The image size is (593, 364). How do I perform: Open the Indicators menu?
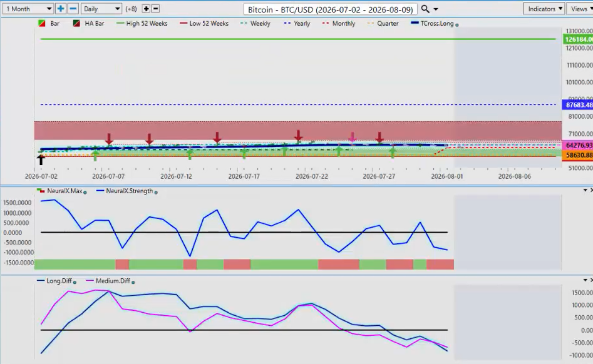coord(544,9)
